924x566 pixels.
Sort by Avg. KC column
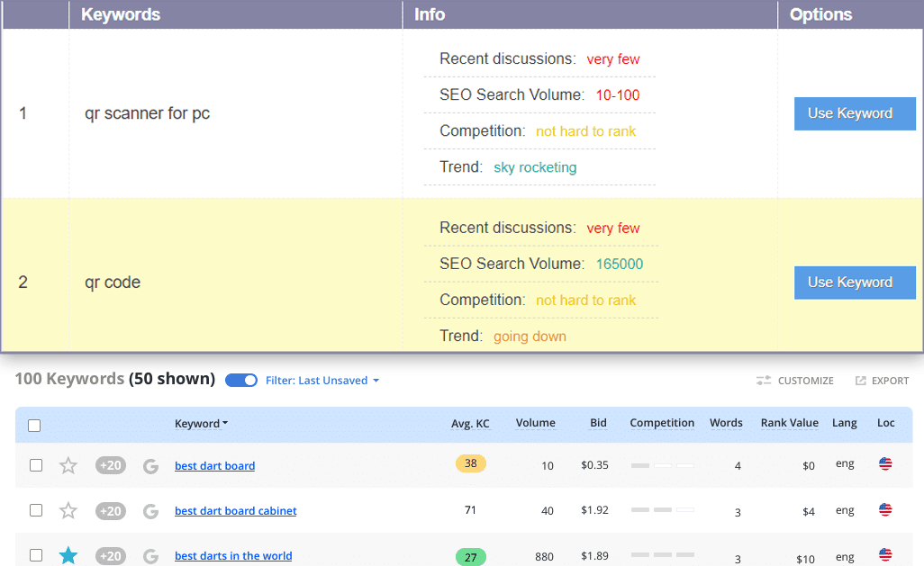470,424
